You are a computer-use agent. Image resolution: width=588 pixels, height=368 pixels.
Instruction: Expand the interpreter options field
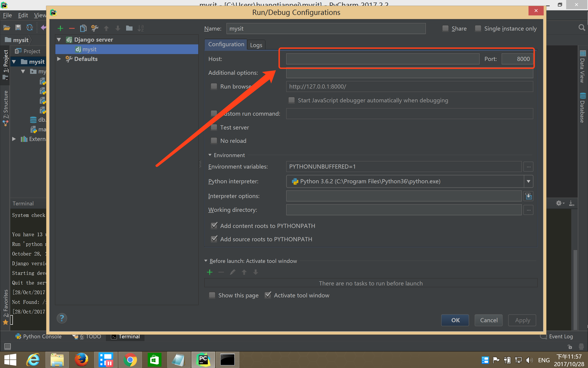pos(529,196)
